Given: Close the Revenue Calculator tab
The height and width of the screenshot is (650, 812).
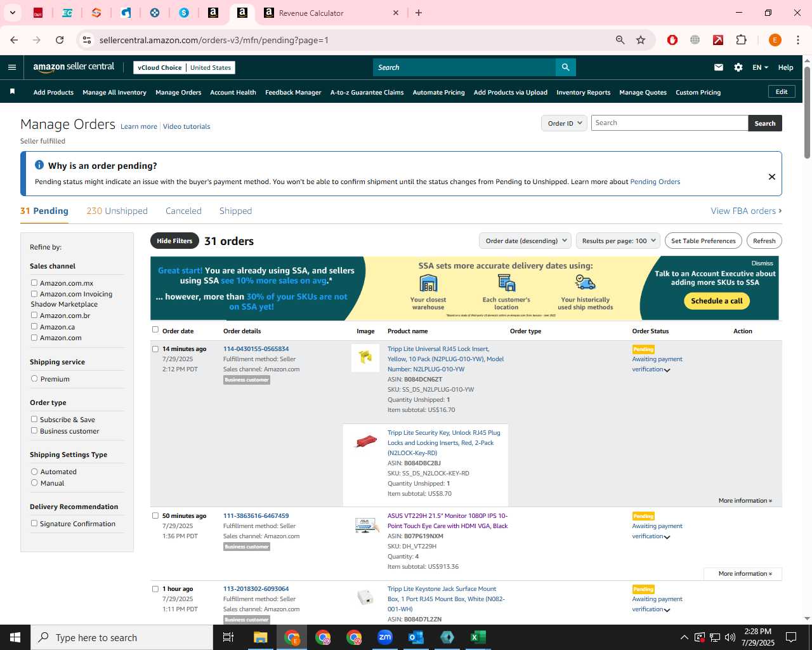Looking at the screenshot, I should [396, 13].
